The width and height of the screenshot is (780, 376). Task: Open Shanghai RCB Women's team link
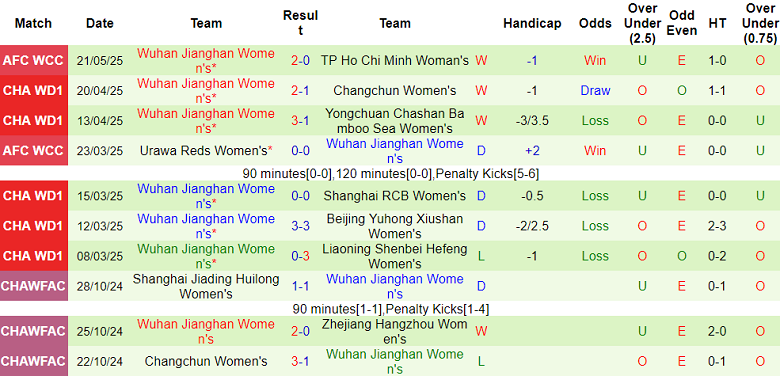point(395,196)
